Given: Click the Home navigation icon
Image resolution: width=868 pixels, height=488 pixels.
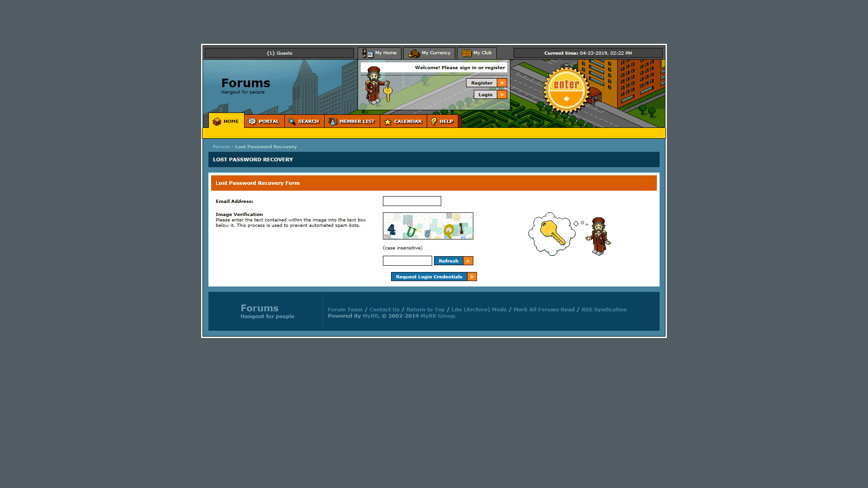Looking at the screenshot, I should point(217,121).
